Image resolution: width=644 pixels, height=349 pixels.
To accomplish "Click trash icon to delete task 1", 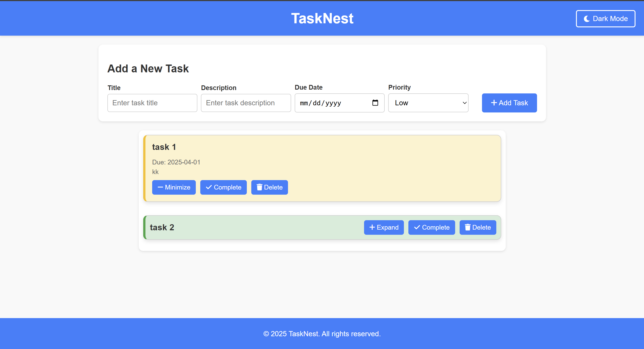I will (x=259, y=187).
